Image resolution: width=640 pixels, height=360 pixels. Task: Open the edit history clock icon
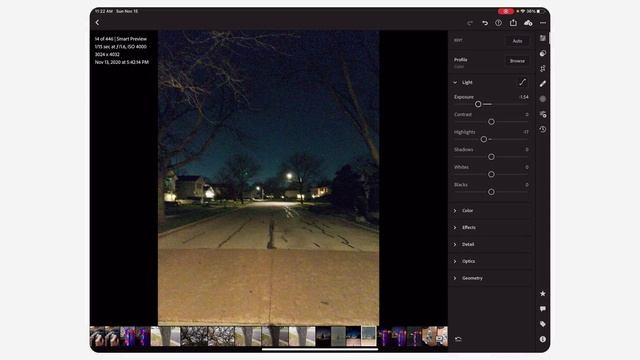pyautogui.click(x=542, y=129)
